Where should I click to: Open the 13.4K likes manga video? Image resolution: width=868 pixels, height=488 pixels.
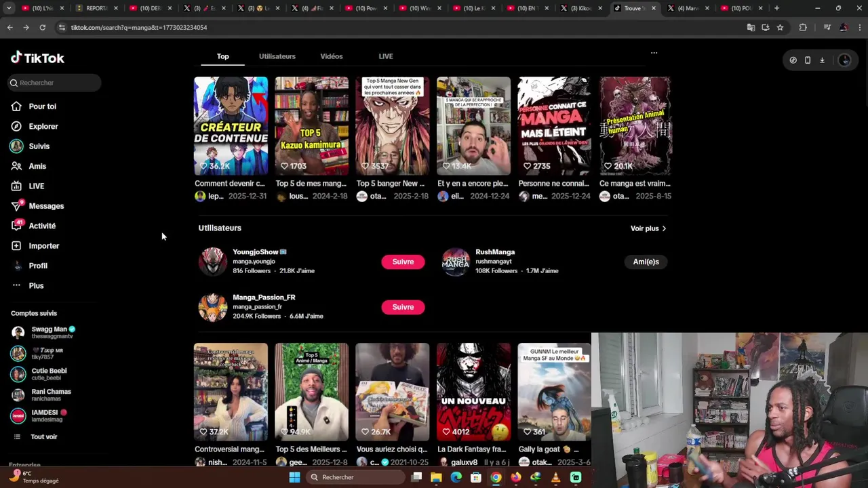coord(473,126)
